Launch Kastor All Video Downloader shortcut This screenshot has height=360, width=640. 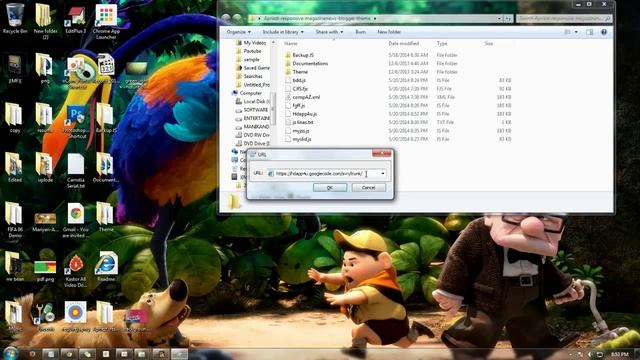(x=76, y=271)
